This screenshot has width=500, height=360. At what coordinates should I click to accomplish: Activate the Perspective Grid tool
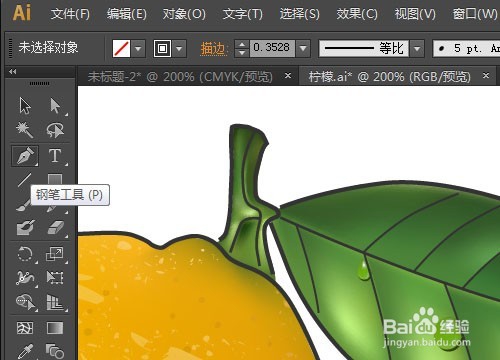[55, 302]
